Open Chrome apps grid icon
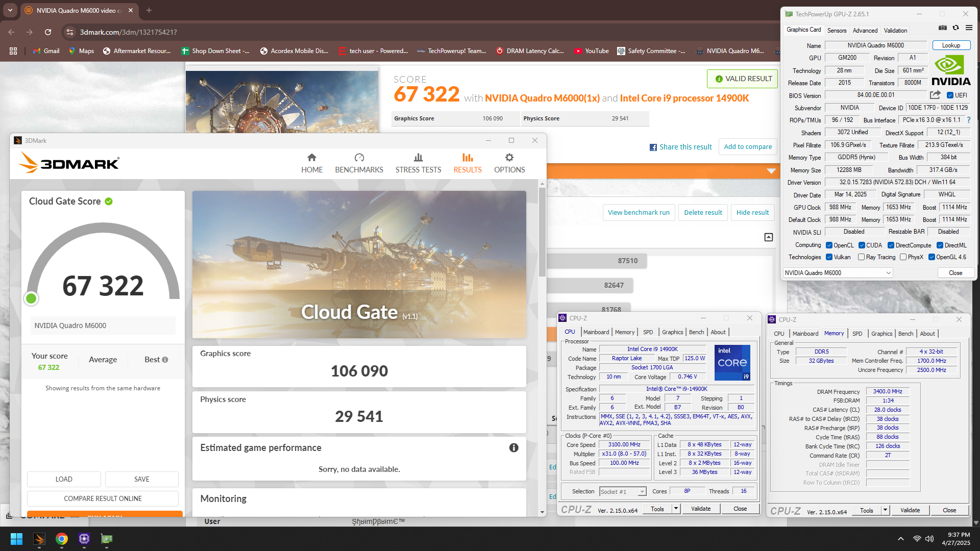The width and height of the screenshot is (980, 551). click(13, 51)
